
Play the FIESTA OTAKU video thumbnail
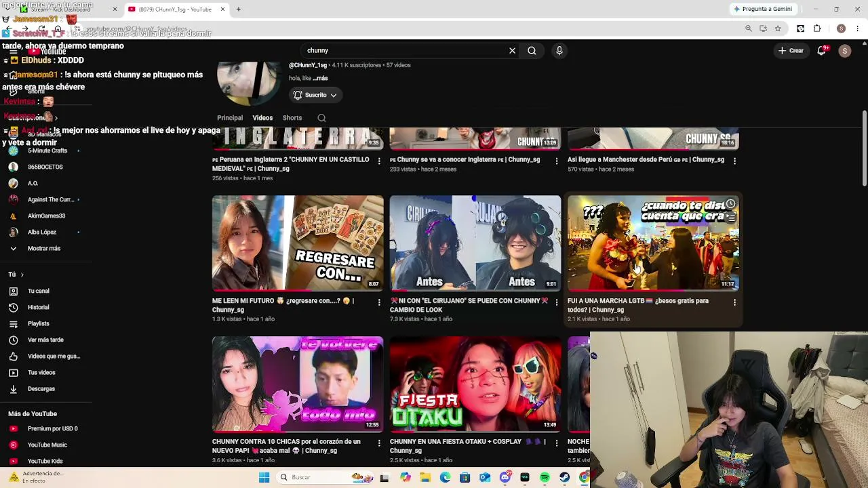tap(475, 384)
